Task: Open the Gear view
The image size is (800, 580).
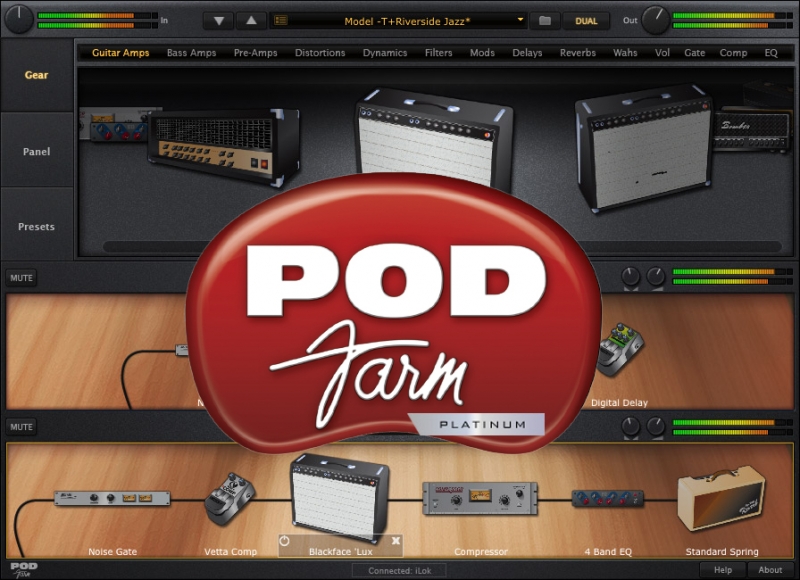Action: click(x=36, y=75)
